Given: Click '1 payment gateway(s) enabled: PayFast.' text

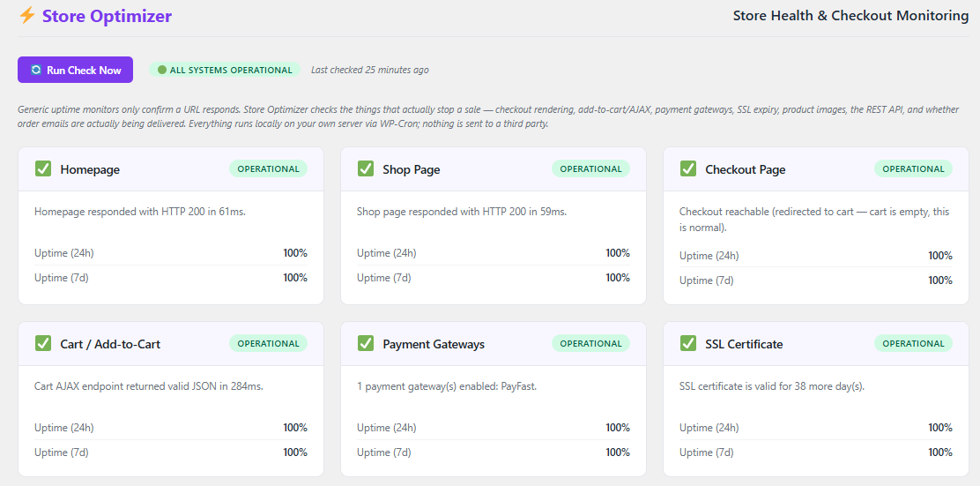Looking at the screenshot, I should pos(447,386).
